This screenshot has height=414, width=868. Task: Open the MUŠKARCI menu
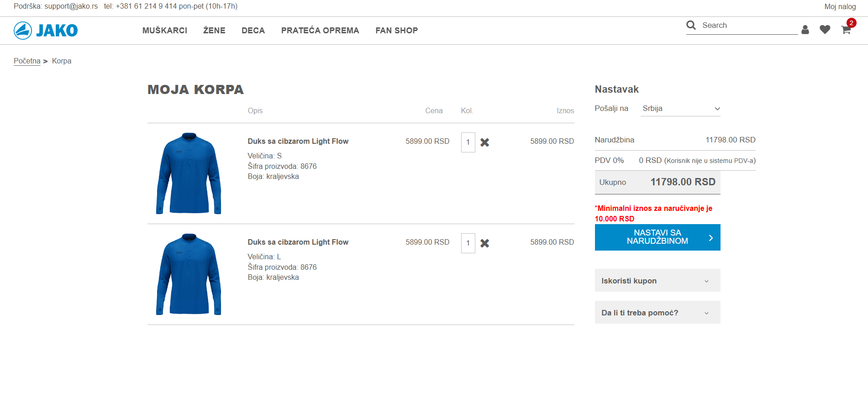[164, 31]
